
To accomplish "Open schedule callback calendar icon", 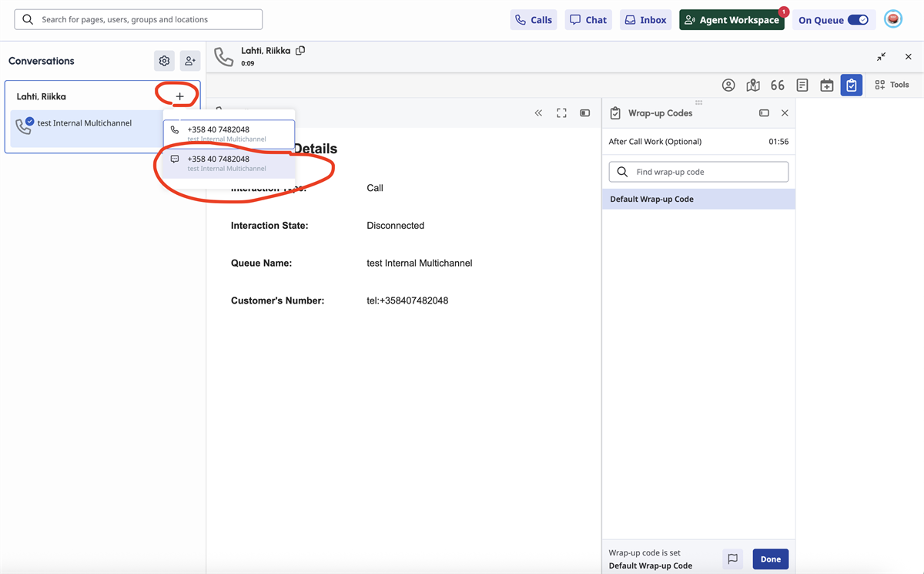I will pyautogui.click(x=827, y=86).
